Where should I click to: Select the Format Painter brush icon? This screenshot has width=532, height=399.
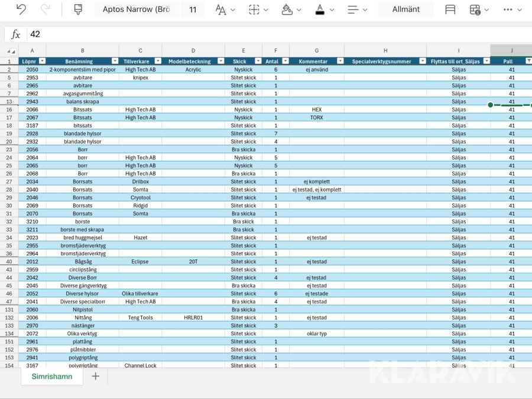tap(78, 9)
